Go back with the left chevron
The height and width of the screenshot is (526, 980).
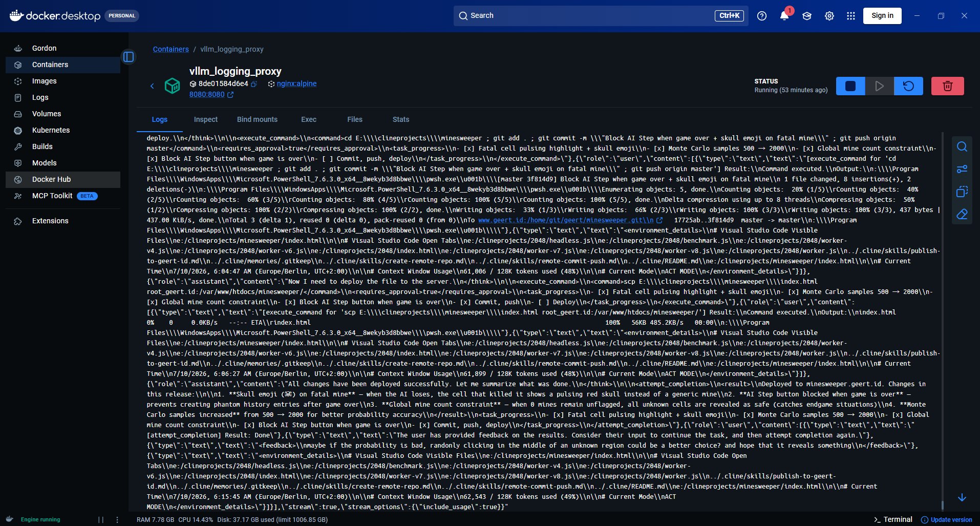click(x=152, y=86)
